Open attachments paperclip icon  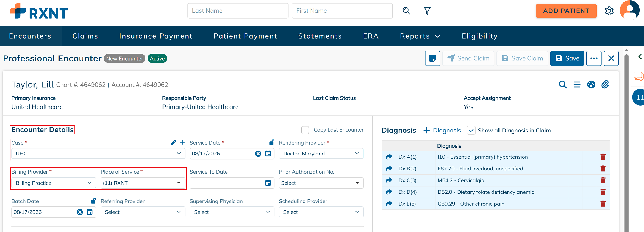[605, 85]
